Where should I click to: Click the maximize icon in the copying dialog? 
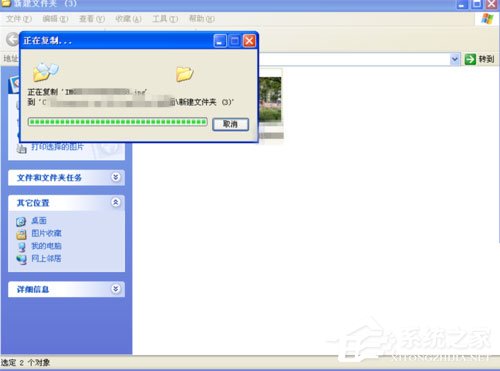coord(235,41)
